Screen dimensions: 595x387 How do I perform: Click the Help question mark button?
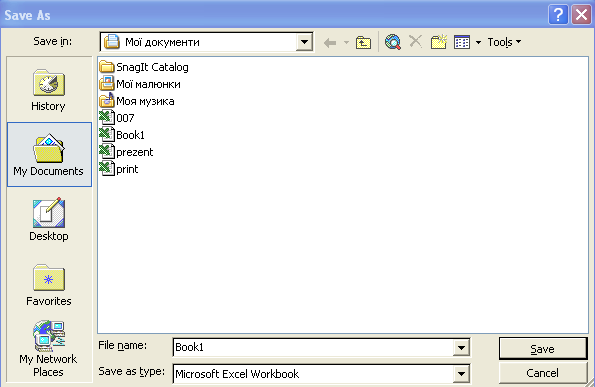(558, 15)
